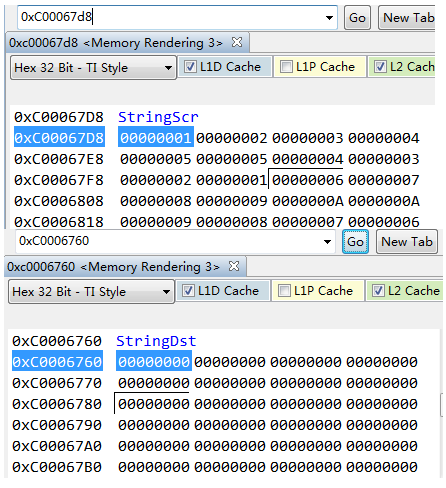Enable L1P Cache in upper panel
Viewport: 446px width, 488px height.
pyautogui.click(x=286, y=67)
